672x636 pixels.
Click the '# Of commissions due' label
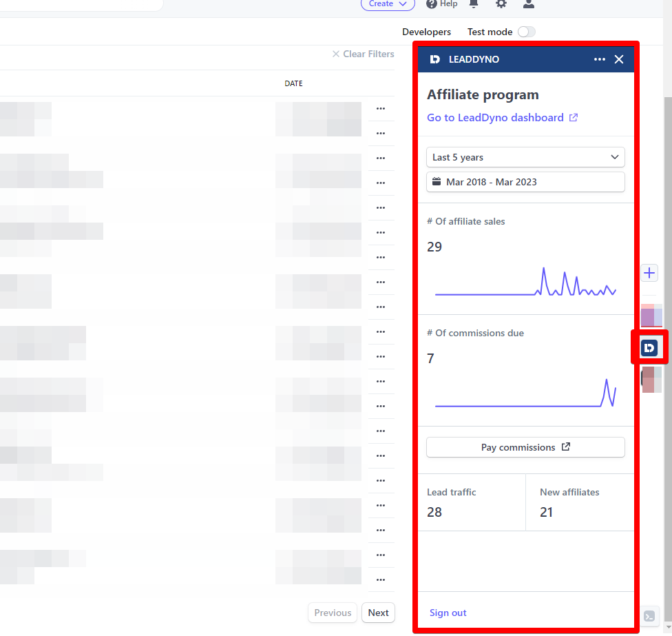(475, 333)
